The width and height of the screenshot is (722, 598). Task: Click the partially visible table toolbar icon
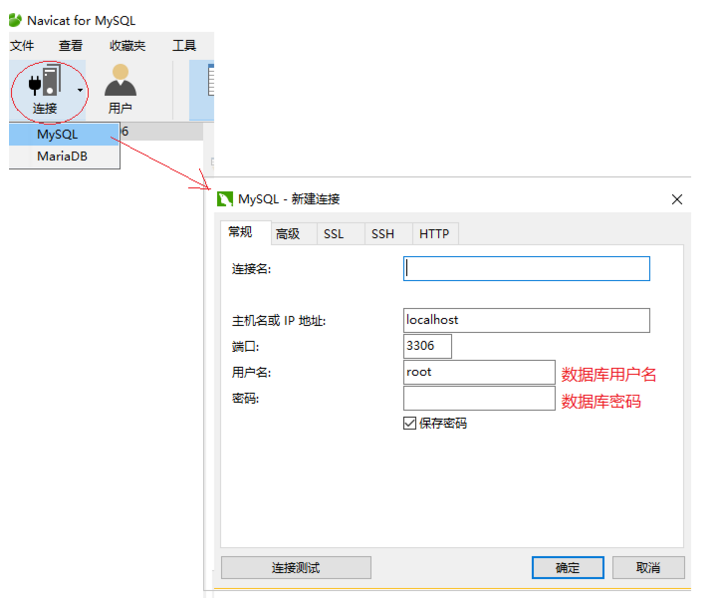click(x=210, y=80)
